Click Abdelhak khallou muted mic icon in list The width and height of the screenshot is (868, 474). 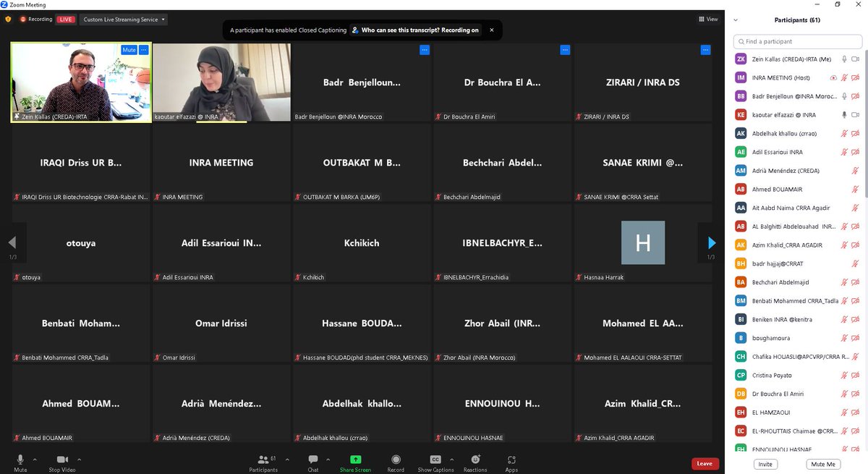coord(844,133)
